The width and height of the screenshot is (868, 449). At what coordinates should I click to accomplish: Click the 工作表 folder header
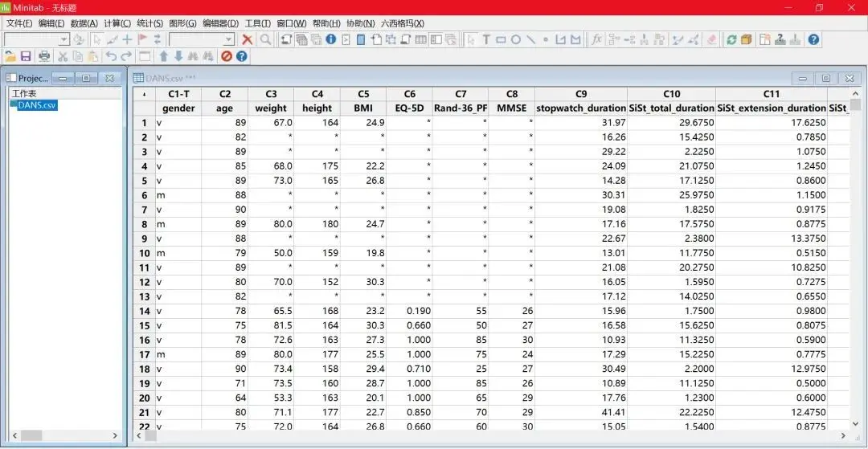[x=24, y=94]
